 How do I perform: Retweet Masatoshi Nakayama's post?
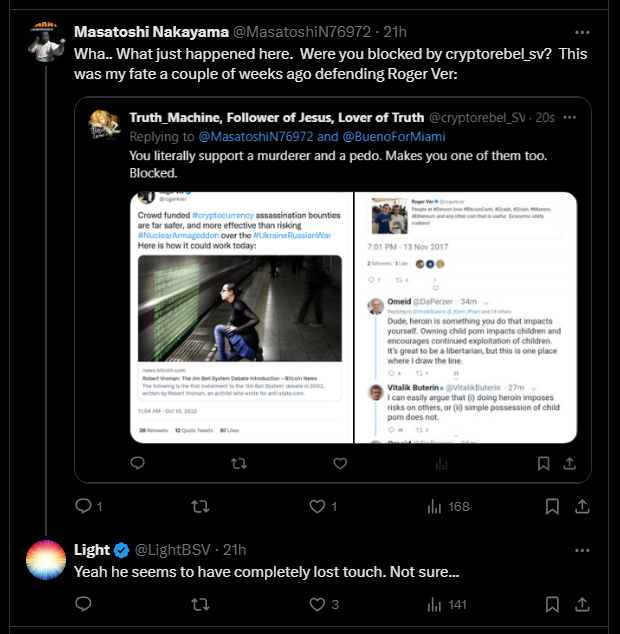[200, 506]
